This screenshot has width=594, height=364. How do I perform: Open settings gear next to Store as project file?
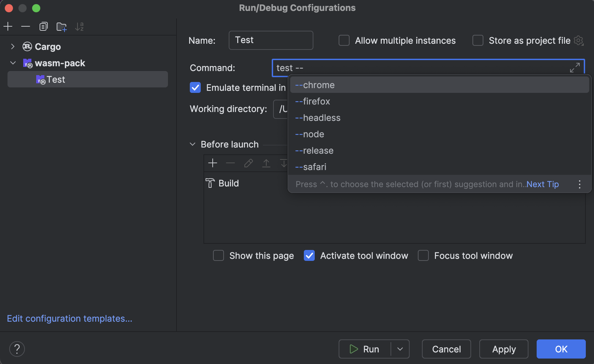coord(578,40)
